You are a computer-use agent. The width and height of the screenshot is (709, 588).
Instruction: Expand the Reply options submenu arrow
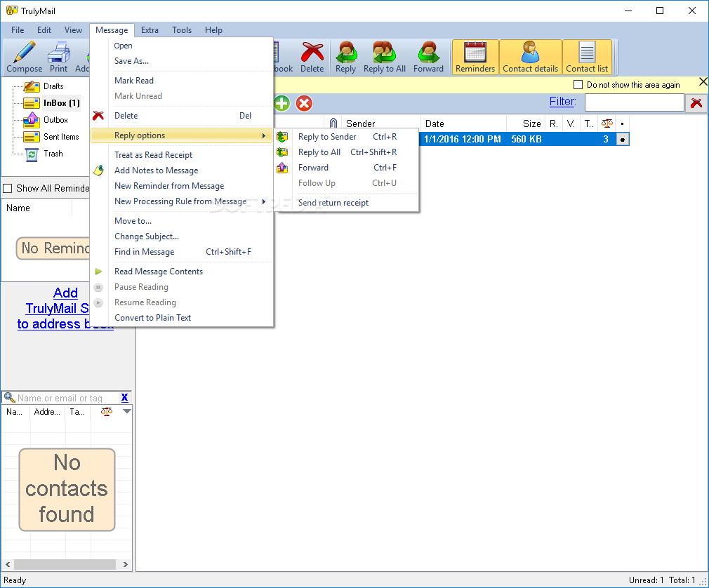point(264,135)
